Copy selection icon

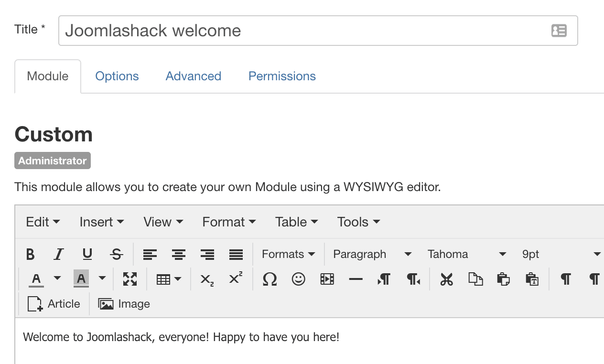(x=475, y=279)
